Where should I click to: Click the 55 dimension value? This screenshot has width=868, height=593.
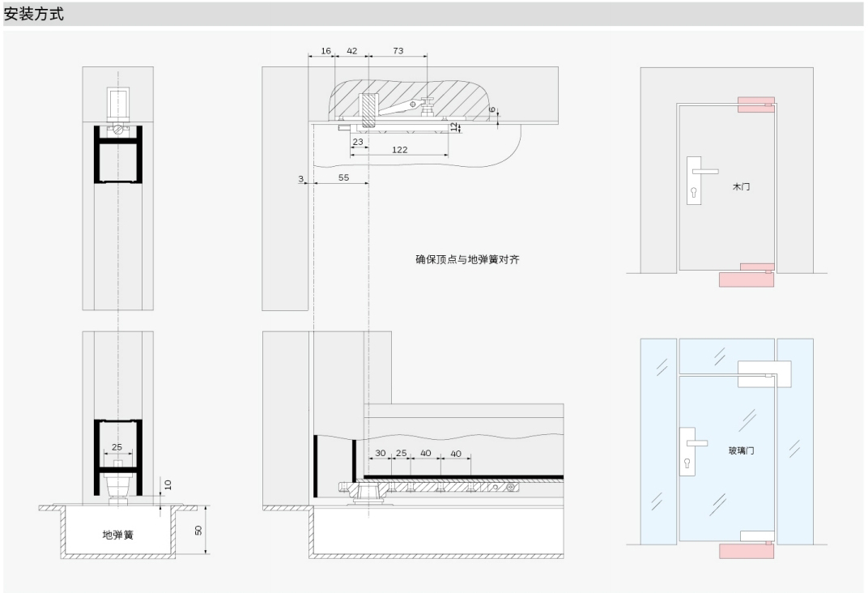pyautogui.click(x=344, y=177)
